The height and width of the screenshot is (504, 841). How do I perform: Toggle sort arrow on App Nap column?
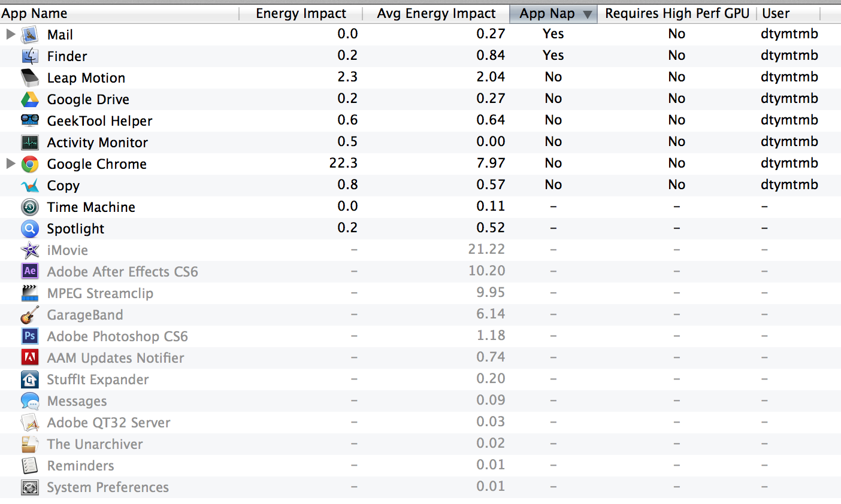point(588,14)
